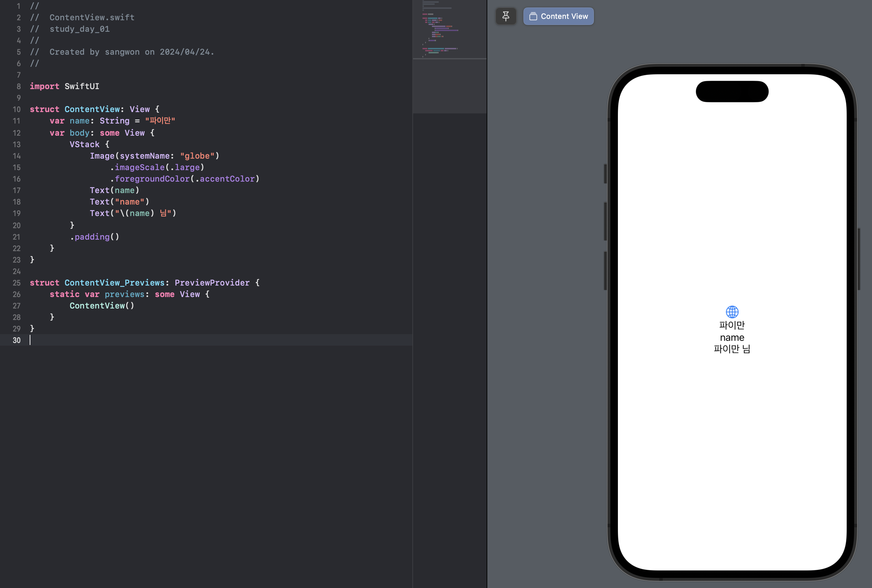This screenshot has height=588, width=872.
Task: Click 'ContentView_Previews' on line 25
Action: click(114, 283)
